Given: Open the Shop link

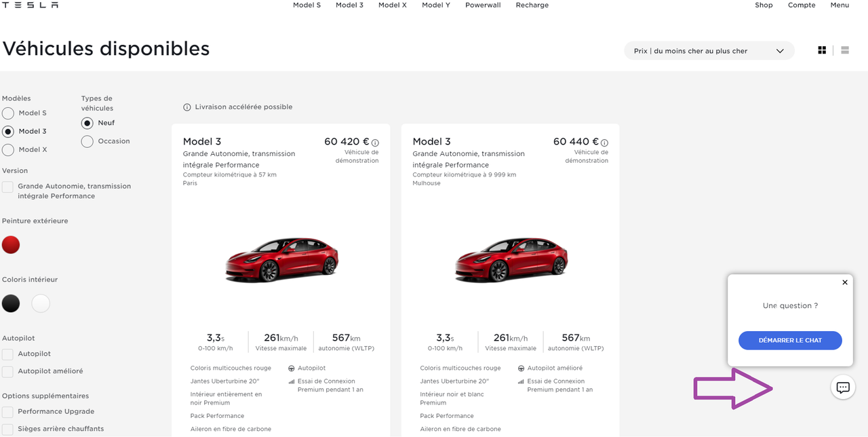Looking at the screenshot, I should click(764, 5).
